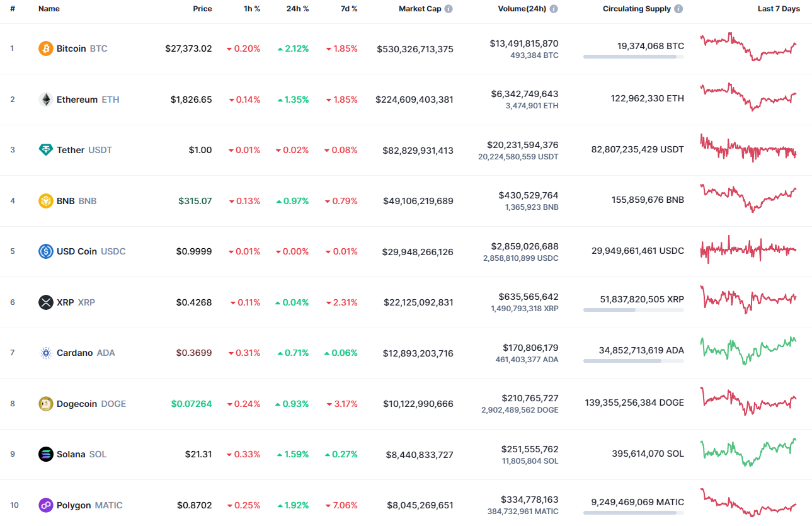812x526 pixels.
Task: Sort the table by Market Cap column
Action: click(421, 9)
